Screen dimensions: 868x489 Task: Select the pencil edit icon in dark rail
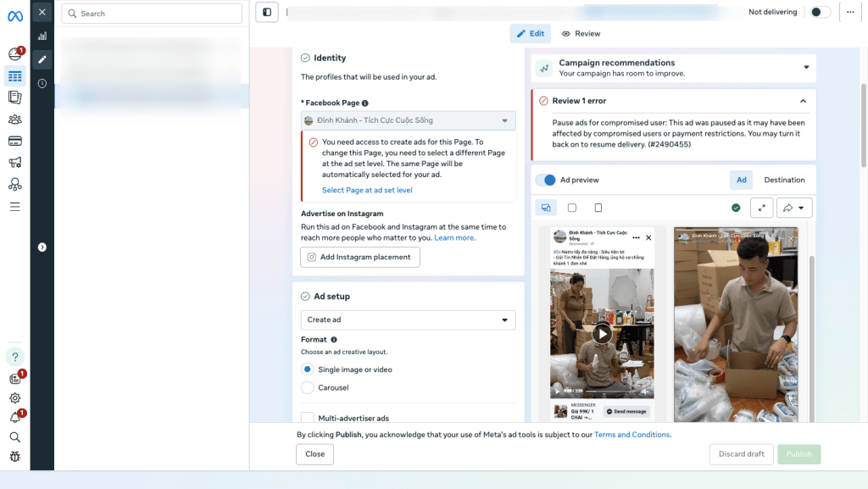pyautogui.click(x=42, y=59)
